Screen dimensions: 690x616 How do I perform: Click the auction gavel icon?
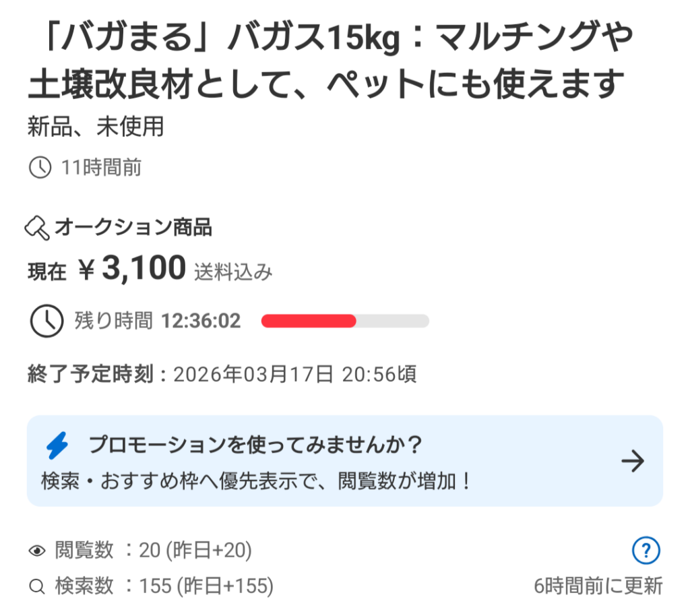[38, 228]
